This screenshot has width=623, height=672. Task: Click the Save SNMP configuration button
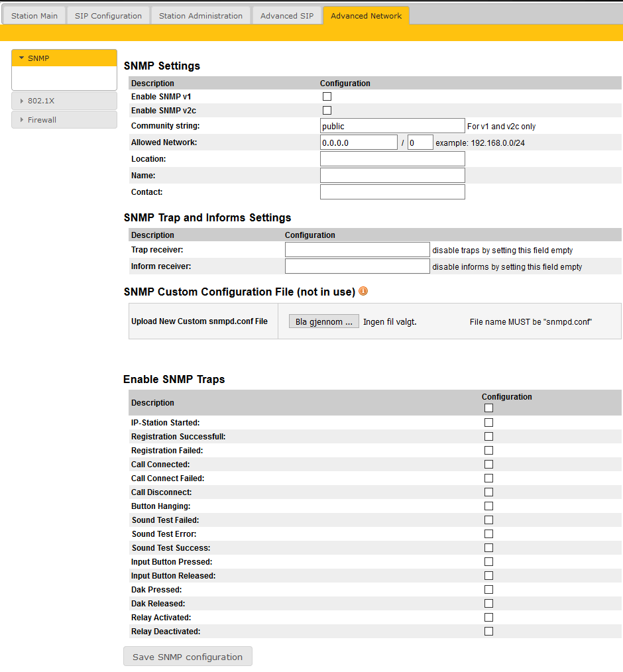188,657
